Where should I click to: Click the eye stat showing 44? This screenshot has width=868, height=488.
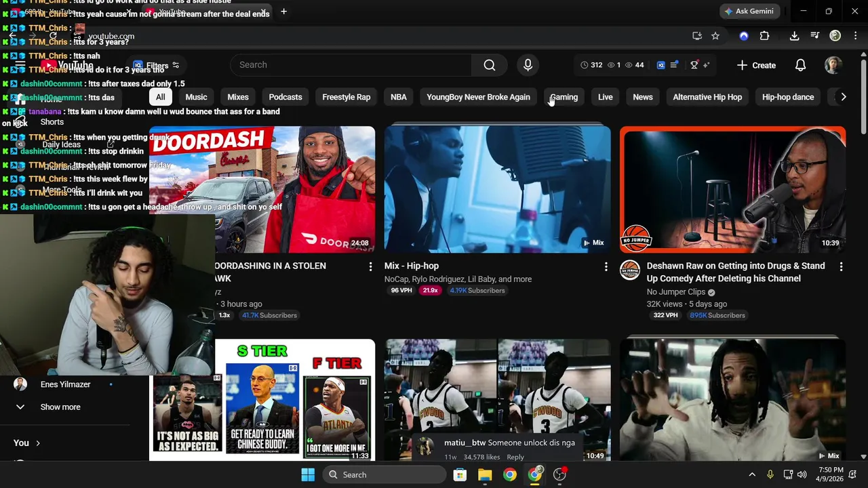coord(635,65)
